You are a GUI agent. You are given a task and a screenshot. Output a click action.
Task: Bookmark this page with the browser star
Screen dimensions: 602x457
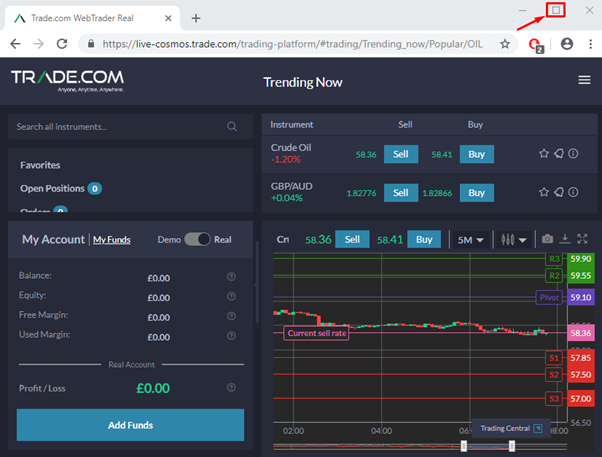[505, 44]
